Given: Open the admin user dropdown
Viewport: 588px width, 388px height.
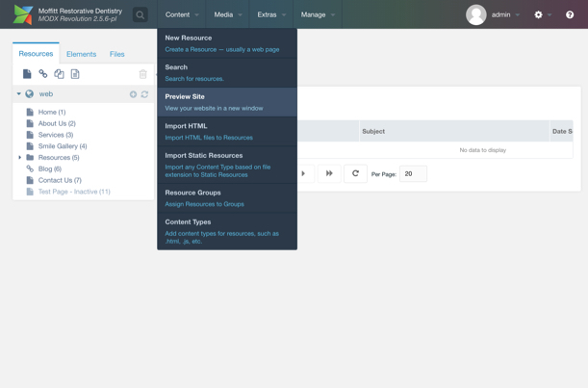Looking at the screenshot, I should tap(505, 14).
